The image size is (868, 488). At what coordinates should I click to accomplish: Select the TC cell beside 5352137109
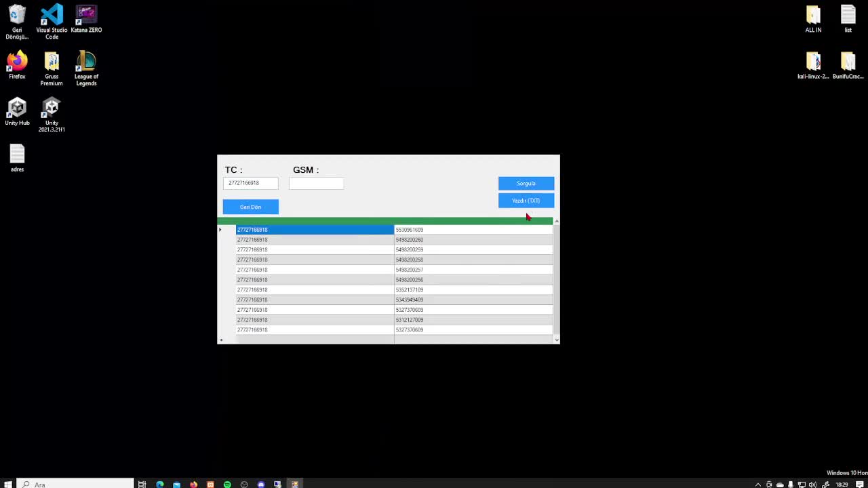pyautogui.click(x=315, y=290)
